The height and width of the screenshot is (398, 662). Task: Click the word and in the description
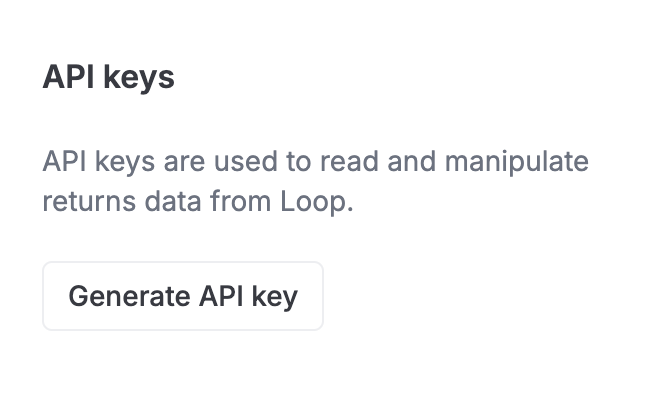411,161
